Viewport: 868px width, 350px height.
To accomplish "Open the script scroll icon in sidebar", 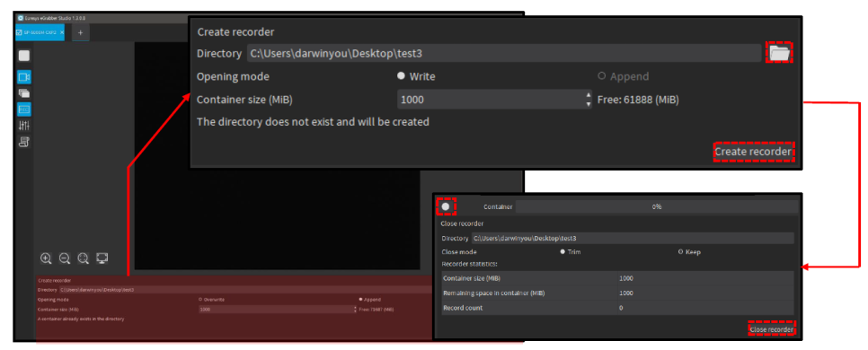I will click(24, 142).
